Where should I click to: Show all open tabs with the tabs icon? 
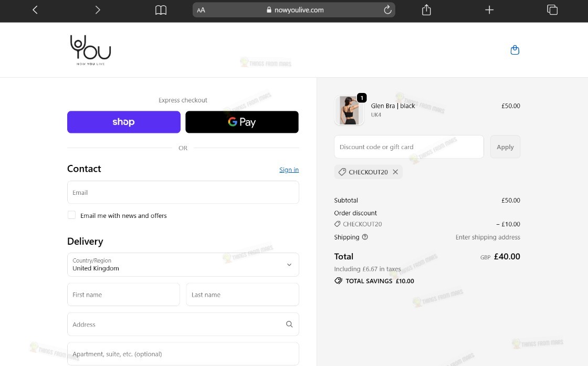point(552,10)
